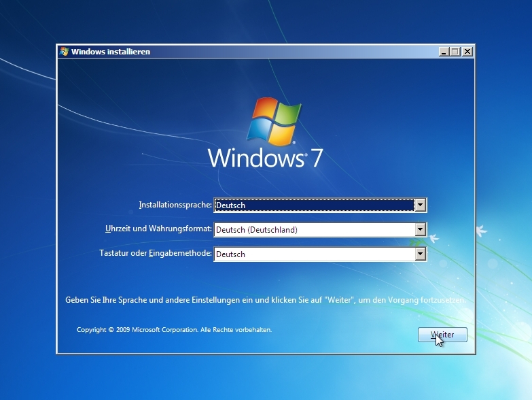Click the Uhrzeit und Währungsformat label
Viewport: 532px width, 400px height.
tap(158, 229)
